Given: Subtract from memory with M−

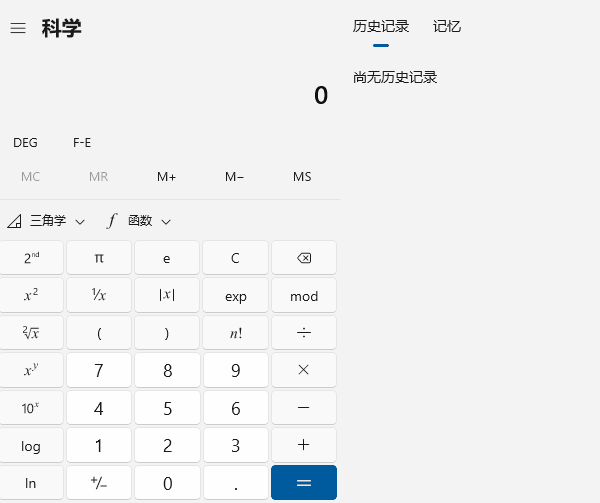Looking at the screenshot, I should coord(235,177).
